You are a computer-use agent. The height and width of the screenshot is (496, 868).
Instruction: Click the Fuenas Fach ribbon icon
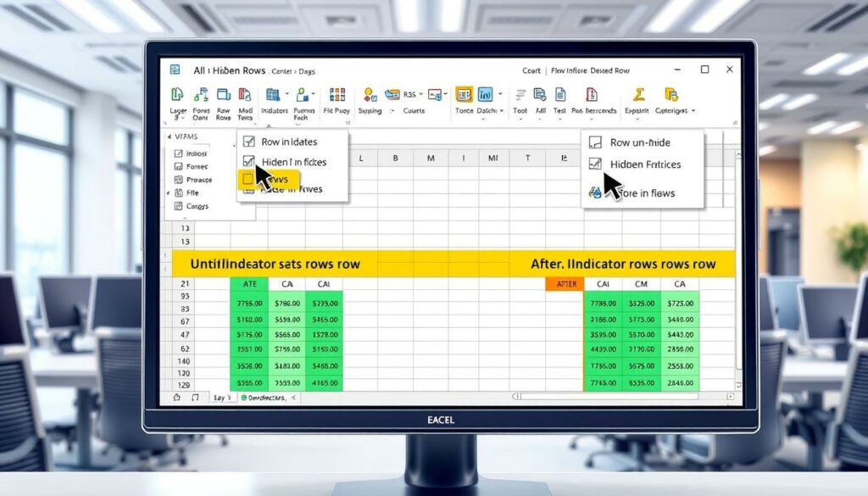303,95
